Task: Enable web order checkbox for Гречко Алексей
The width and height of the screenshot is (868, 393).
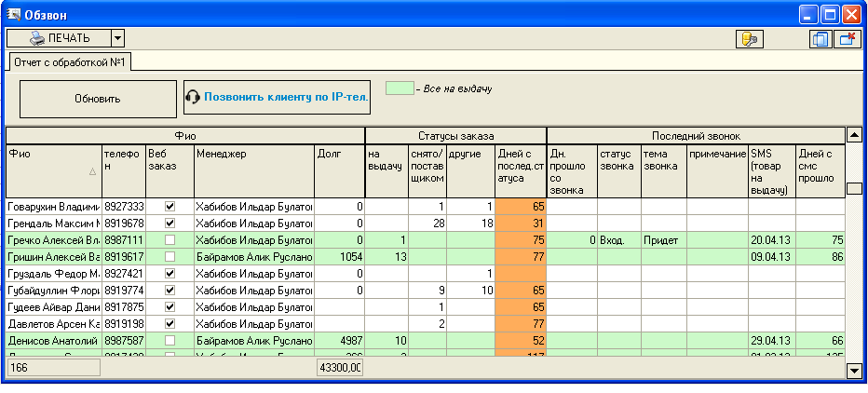Action: [169, 239]
